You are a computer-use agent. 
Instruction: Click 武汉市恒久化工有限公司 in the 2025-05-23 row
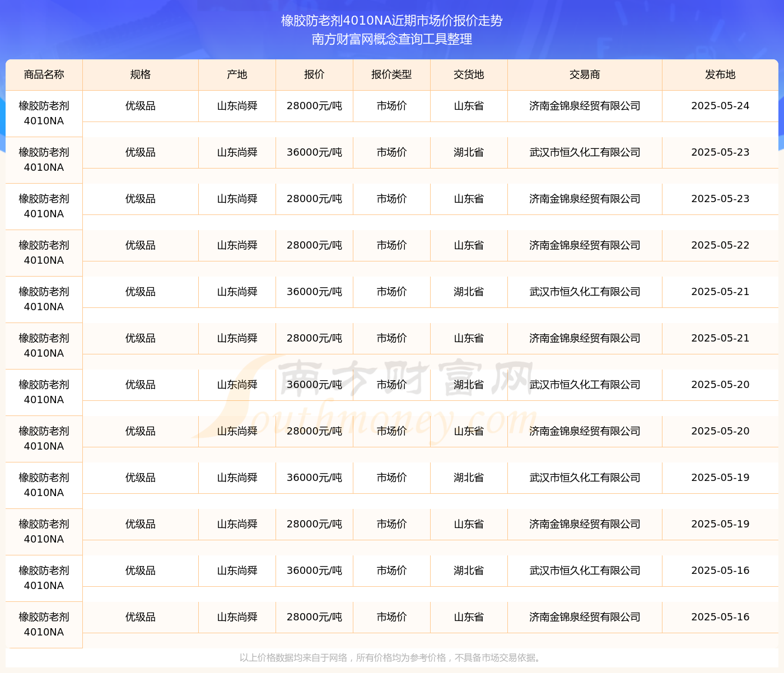[585, 152]
